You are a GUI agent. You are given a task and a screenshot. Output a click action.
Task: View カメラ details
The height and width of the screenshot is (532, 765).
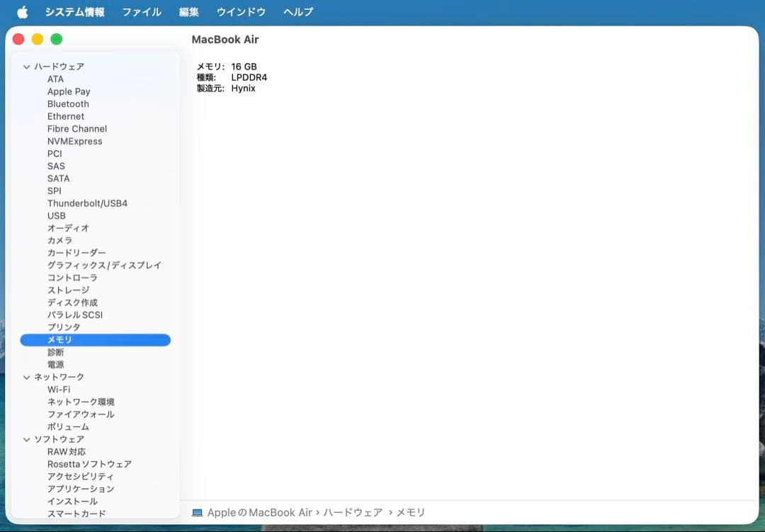58,240
